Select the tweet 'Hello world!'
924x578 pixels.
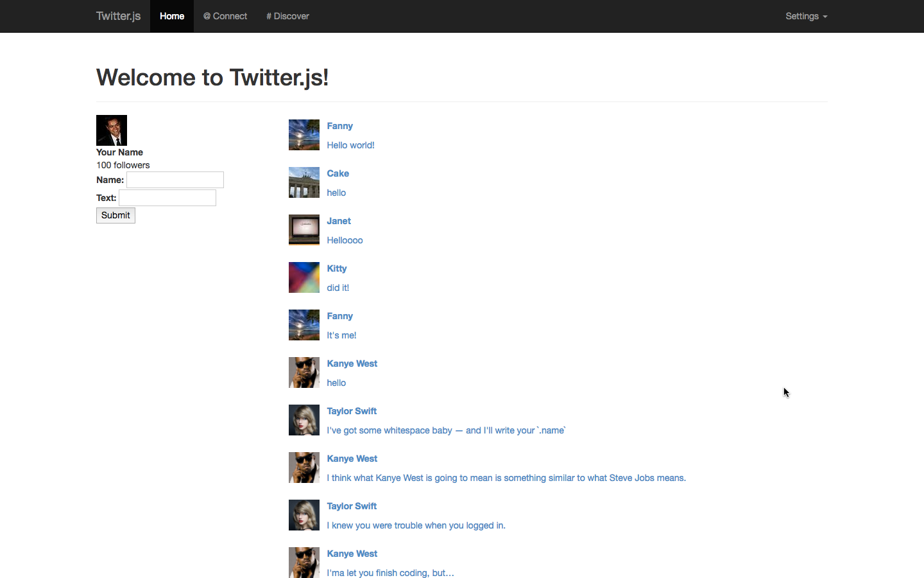pyautogui.click(x=351, y=145)
